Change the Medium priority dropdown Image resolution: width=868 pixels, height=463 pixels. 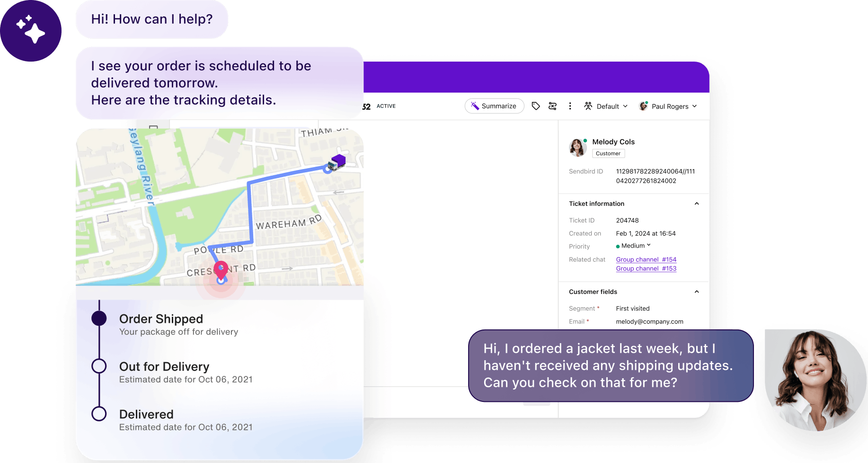click(634, 246)
